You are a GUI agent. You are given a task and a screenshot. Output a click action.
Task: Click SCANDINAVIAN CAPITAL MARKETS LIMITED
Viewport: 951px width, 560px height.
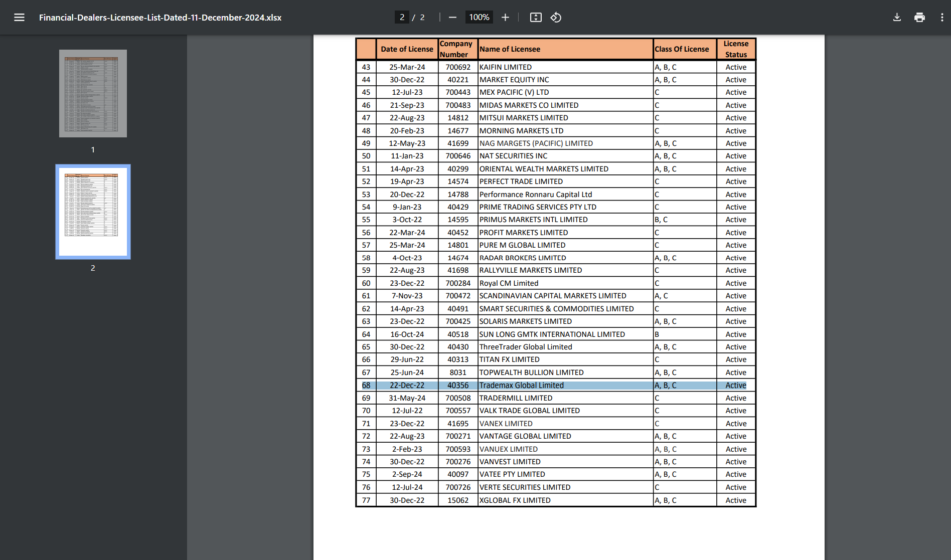(552, 296)
